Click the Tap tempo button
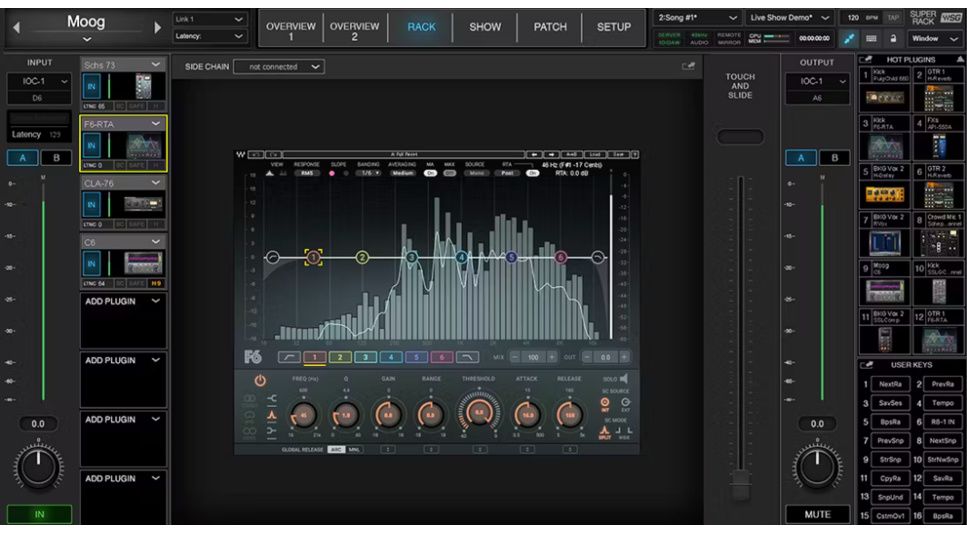 [x=893, y=18]
